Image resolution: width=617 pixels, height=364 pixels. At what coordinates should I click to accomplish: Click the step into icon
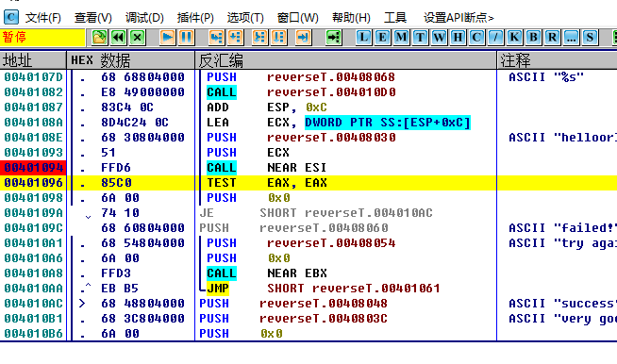[216, 38]
